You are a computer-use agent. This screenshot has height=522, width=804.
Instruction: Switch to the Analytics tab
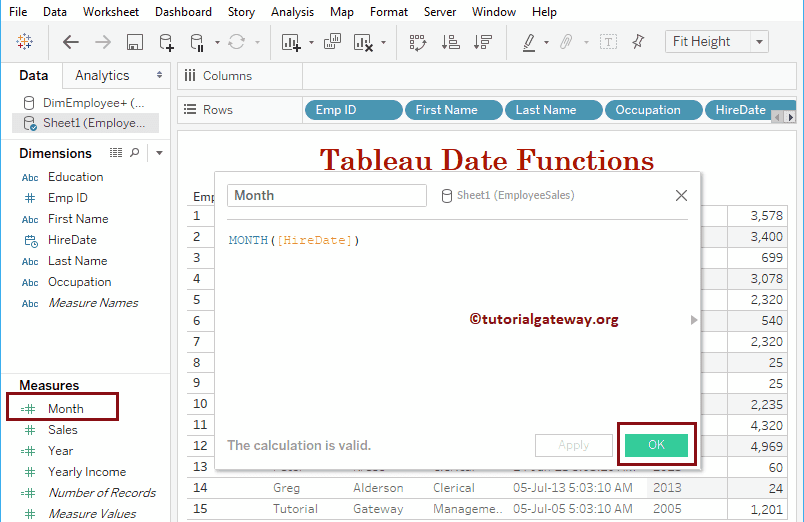(x=102, y=75)
